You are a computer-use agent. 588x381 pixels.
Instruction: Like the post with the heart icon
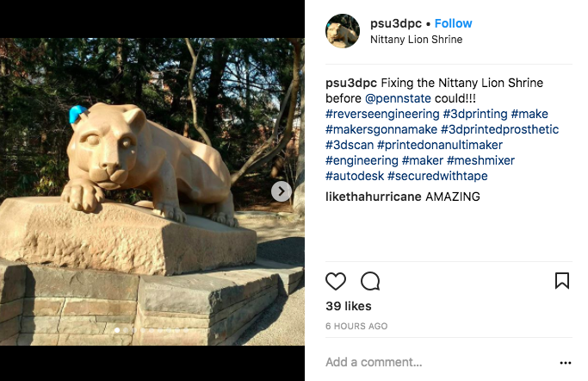(x=336, y=281)
